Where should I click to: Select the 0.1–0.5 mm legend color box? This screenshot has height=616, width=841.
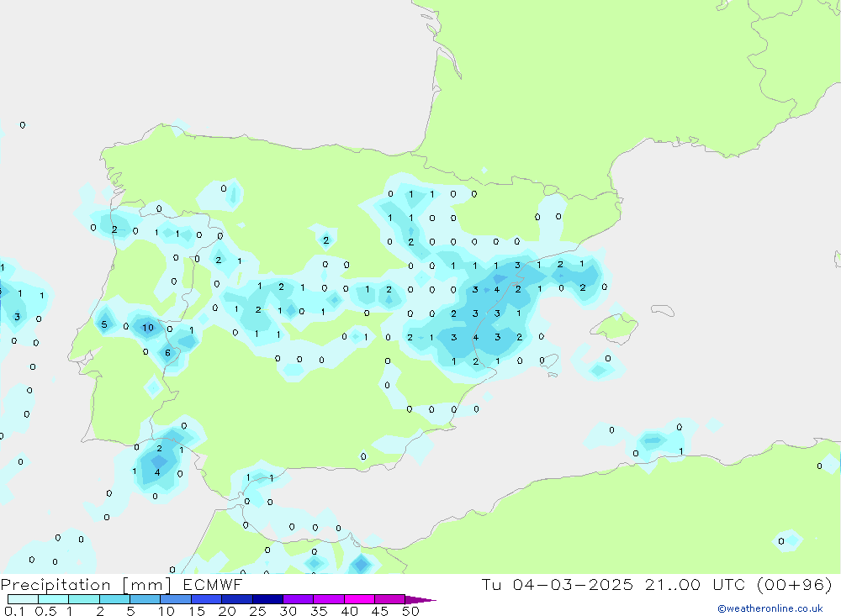click(x=23, y=599)
